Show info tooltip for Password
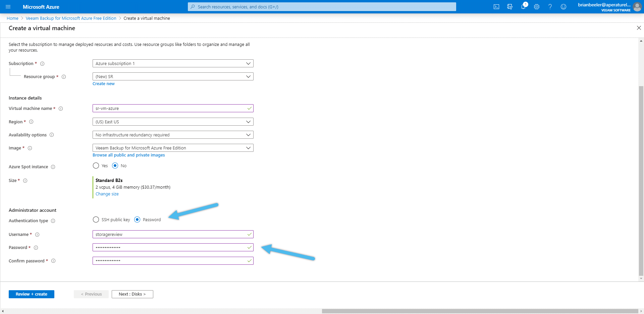This screenshot has width=644, height=314. coord(36,248)
